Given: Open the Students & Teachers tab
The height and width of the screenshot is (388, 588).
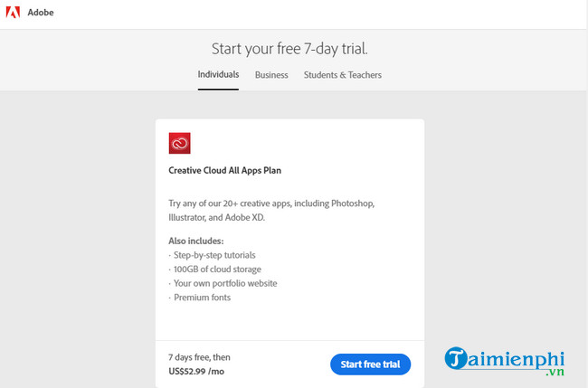Looking at the screenshot, I should tap(343, 75).
